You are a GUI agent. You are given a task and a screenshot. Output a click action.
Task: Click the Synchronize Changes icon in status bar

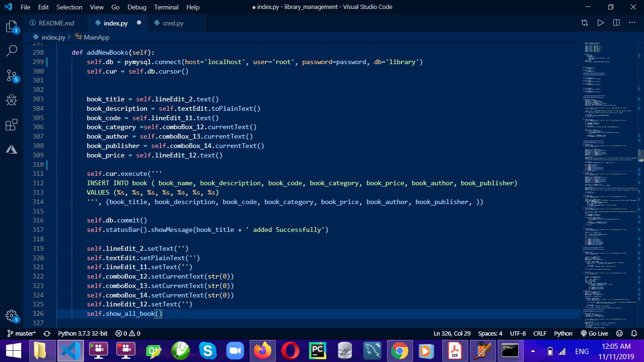click(x=47, y=333)
